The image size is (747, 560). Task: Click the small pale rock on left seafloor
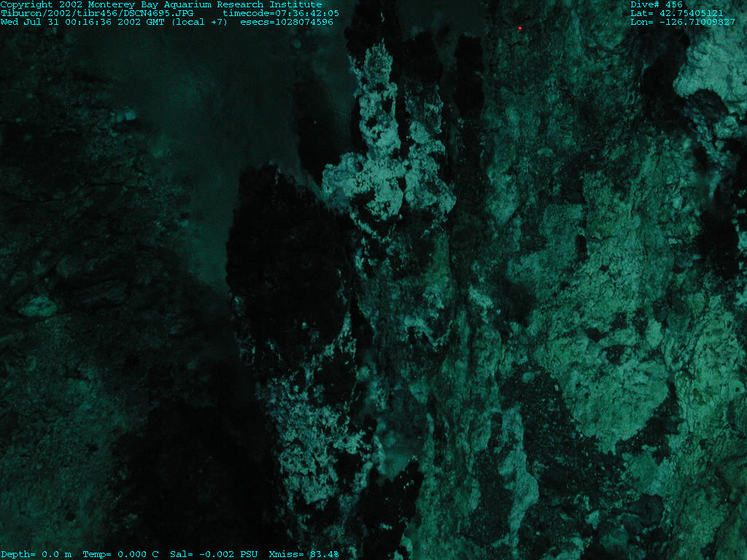(x=38, y=306)
